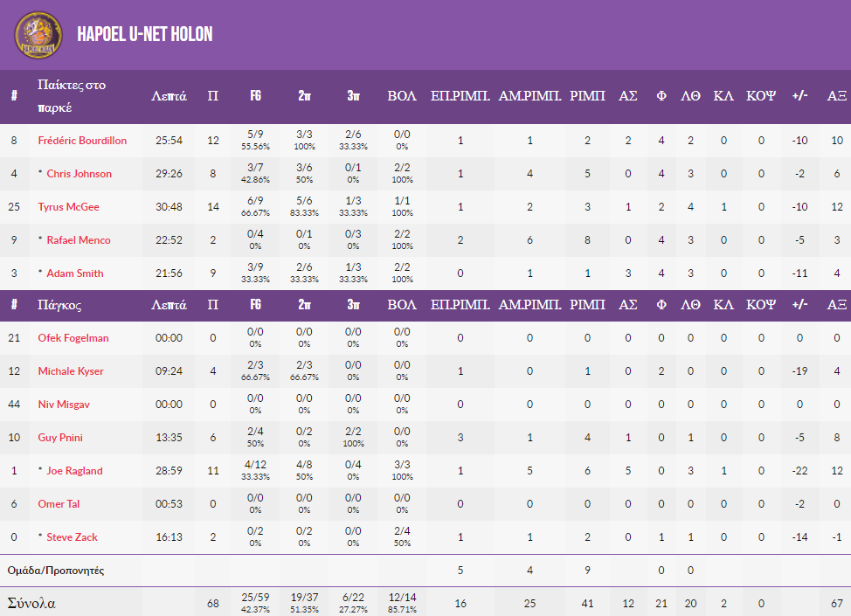Open Frédéric Bourdillon's player page

pos(82,141)
